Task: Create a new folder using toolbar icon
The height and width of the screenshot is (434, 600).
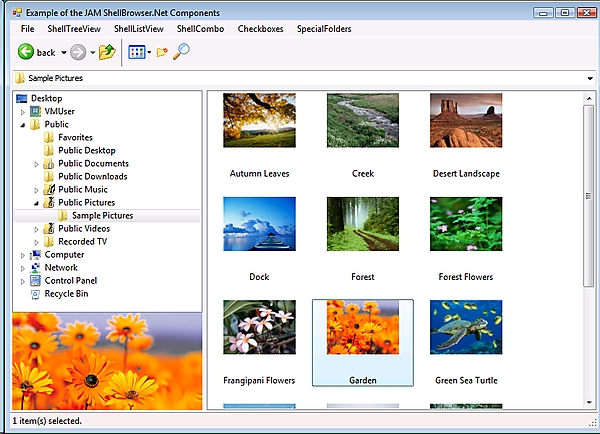Action: pyautogui.click(x=162, y=52)
